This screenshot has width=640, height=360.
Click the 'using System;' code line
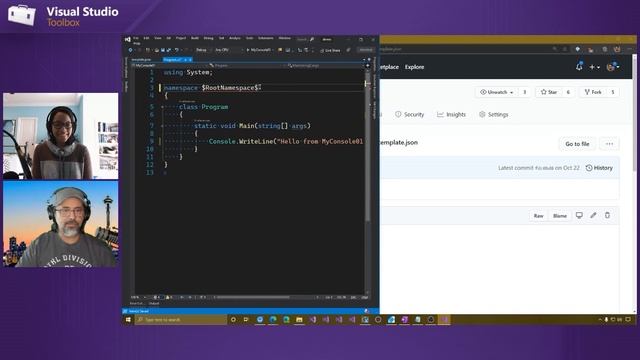point(188,72)
